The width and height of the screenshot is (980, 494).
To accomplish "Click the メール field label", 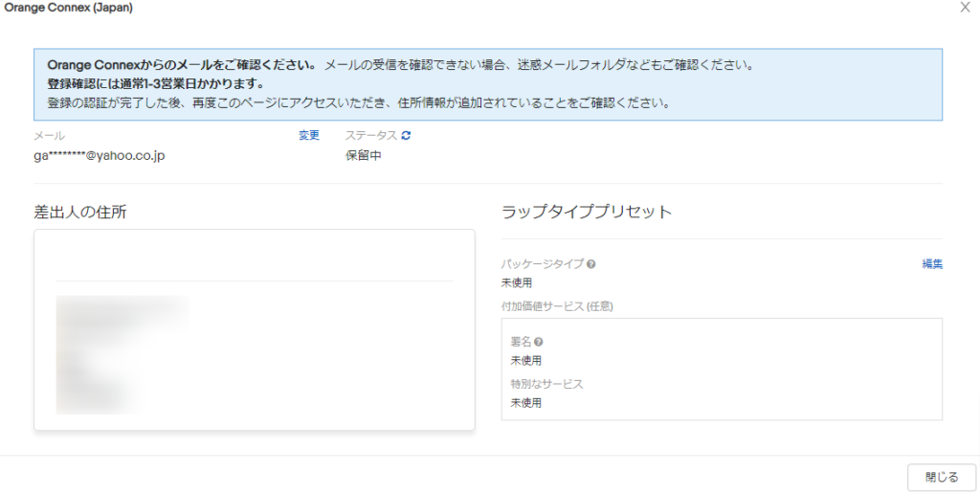I will pyautogui.click(x=50, y=135).
